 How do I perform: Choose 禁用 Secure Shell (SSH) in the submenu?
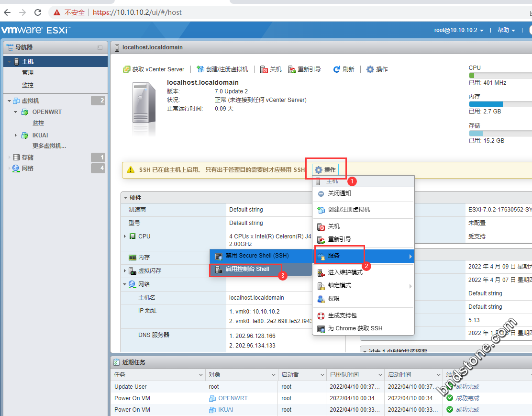[x=261, y=256]
